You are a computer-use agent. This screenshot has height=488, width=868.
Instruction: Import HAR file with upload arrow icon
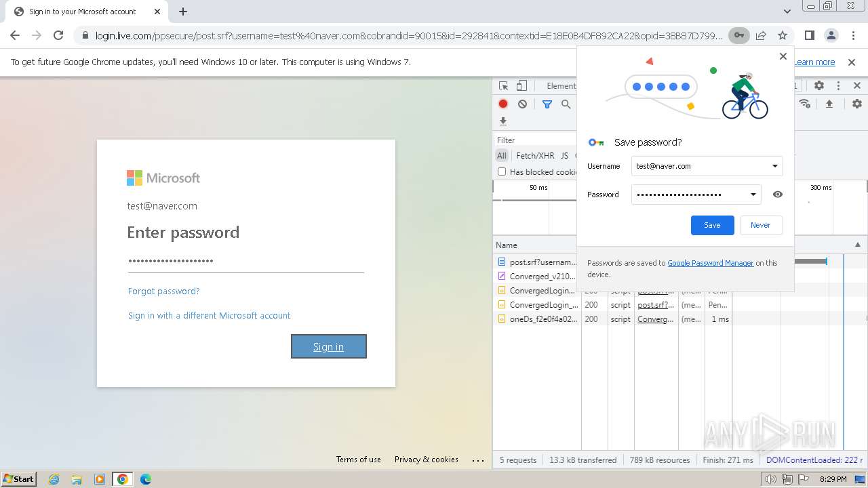(x=829, y=104)
